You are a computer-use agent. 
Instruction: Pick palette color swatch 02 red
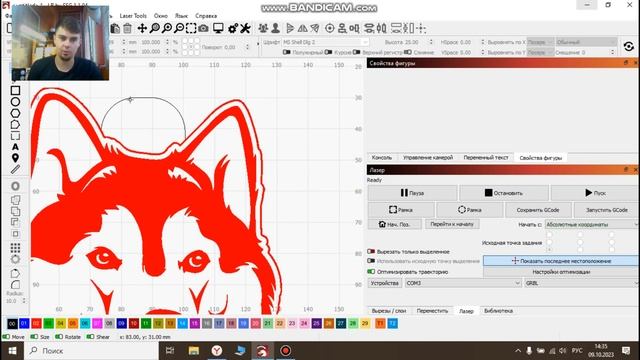pos(36,324)
